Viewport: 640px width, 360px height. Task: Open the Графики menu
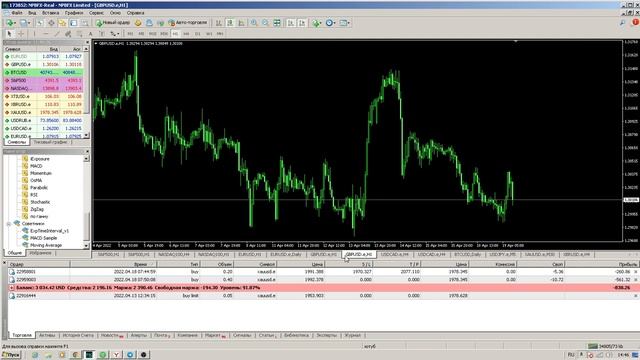coord(74,13)
